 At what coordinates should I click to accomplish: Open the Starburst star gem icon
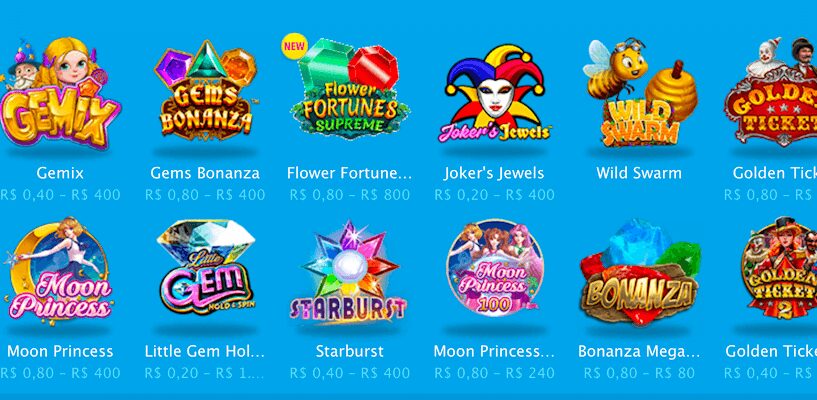348,272
